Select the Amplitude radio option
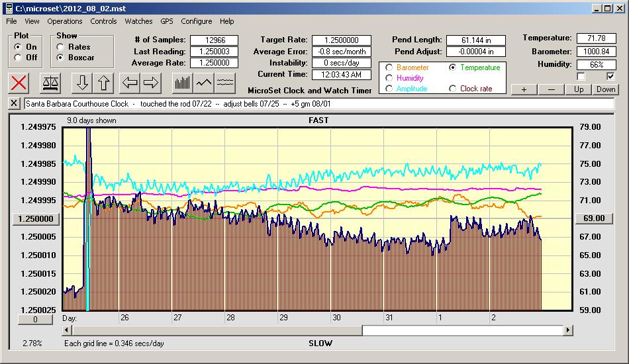This screenshot has height=364, width=629. (x=389, y=89)
